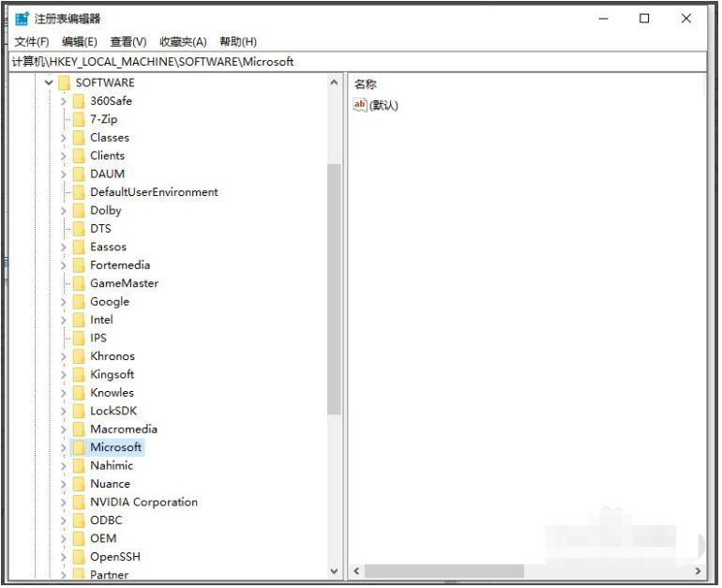Click the horizontal scrollbar thumb in values pane
This screenshot has width=722, height=588.
pos(444,570)
